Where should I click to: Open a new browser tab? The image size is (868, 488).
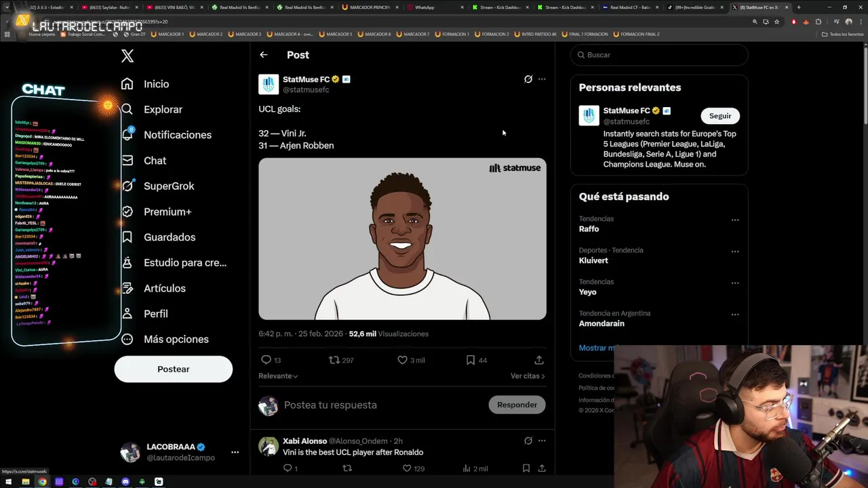click(x=798, y=7)
